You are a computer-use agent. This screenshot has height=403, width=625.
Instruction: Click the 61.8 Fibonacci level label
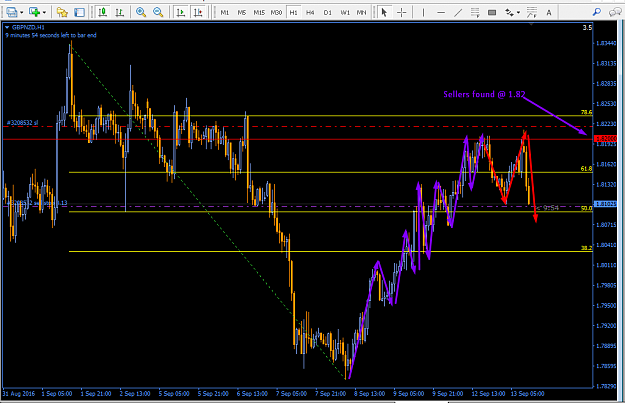click(x=586, y=169)
